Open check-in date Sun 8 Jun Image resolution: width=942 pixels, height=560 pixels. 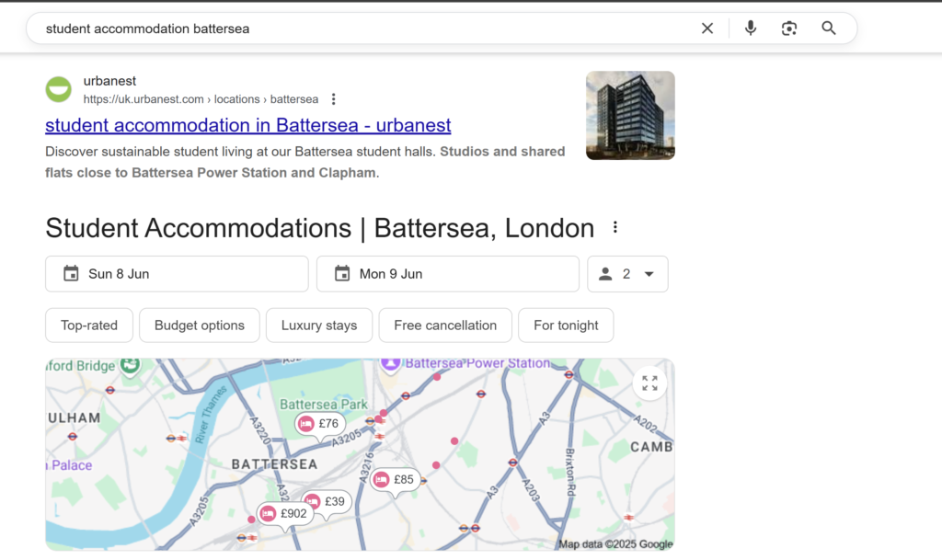click(x=177, y=274)
